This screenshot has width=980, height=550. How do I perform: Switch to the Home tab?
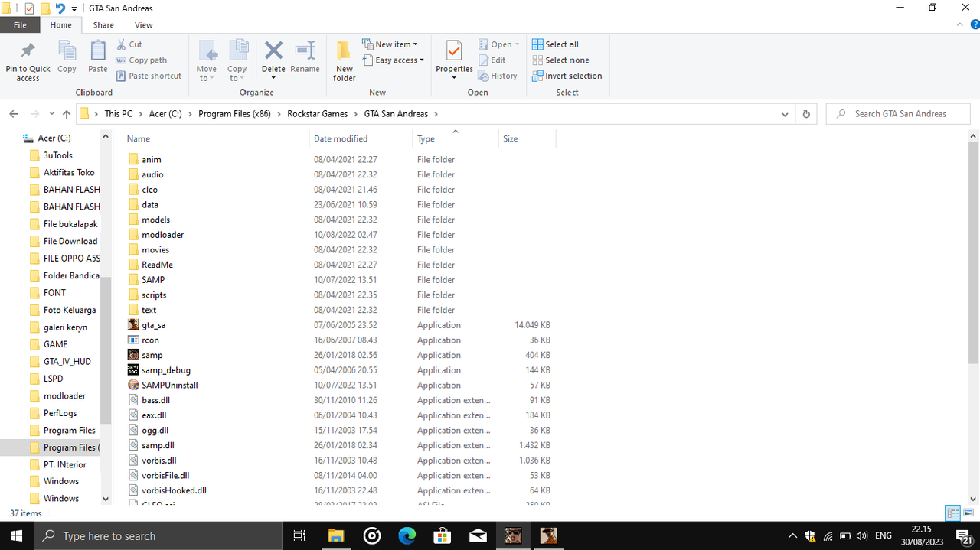tap(60, 25)
